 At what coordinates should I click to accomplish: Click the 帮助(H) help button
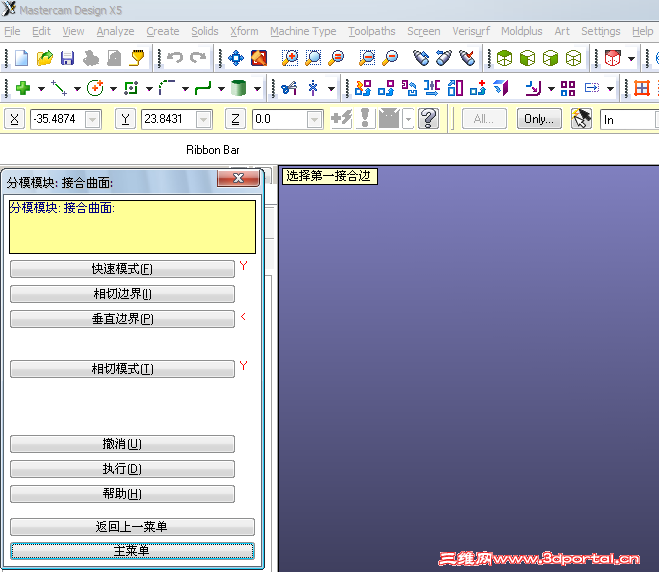(x=122, y=494)
